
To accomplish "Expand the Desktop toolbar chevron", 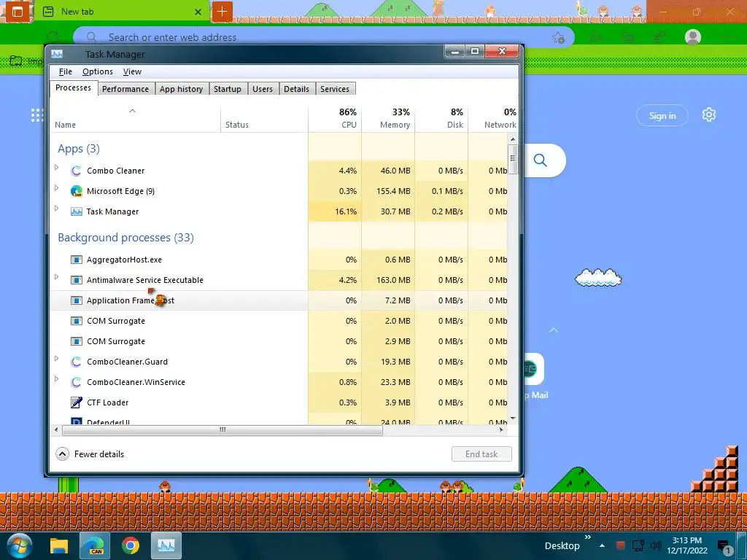I will 588,537.
